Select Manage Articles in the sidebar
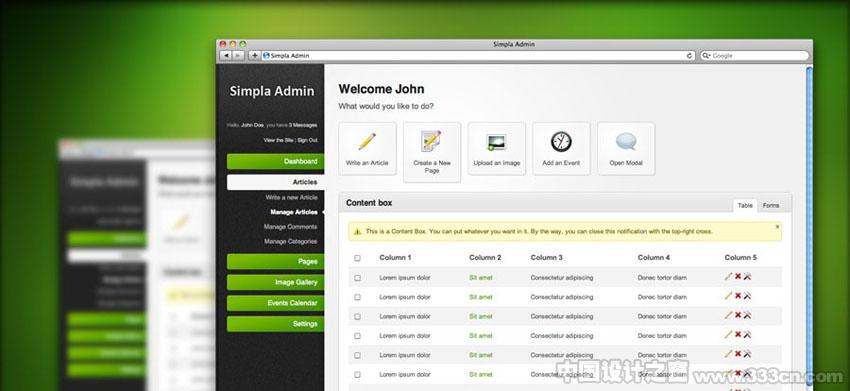This screenshot has width=850, height=391. pos(294,212)
